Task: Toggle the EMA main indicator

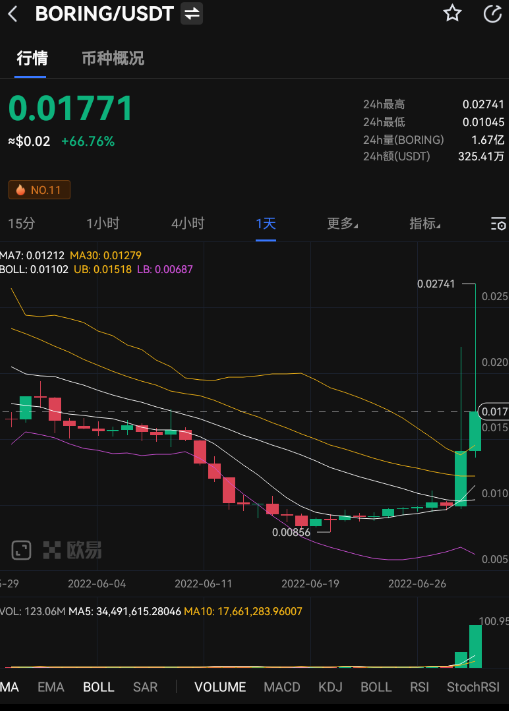Action: coord(51,687)
